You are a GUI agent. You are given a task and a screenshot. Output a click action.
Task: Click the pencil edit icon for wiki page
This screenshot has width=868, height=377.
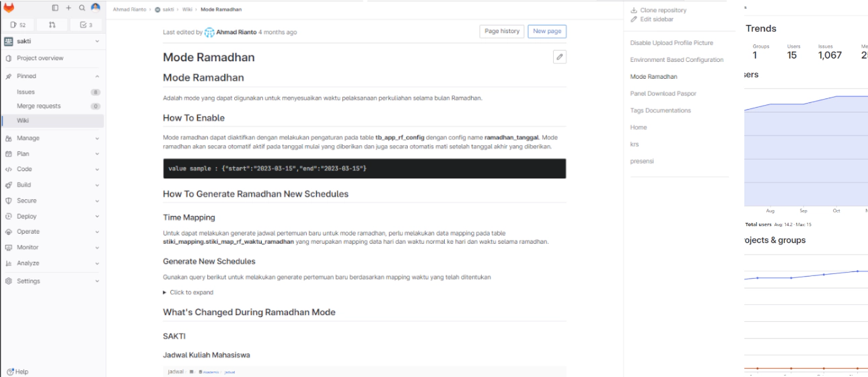pyautogui.click(x=559, y=57)
